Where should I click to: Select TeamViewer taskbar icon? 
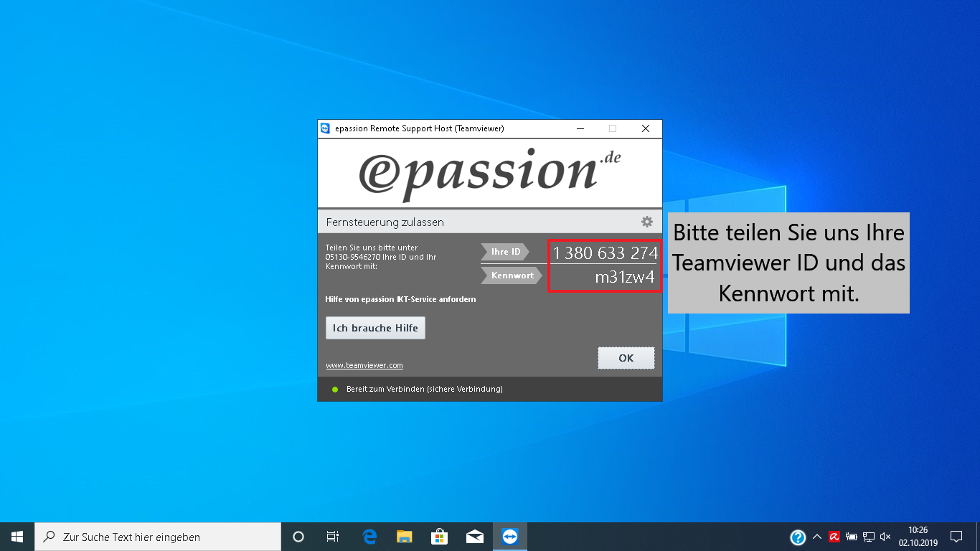click(510, 537)
